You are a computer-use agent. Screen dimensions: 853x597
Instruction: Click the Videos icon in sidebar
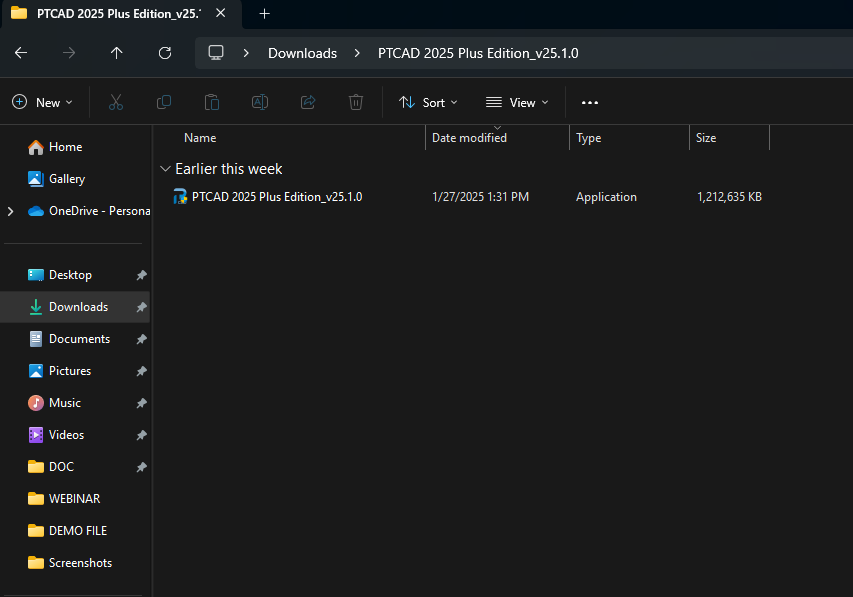pos(36,435)
